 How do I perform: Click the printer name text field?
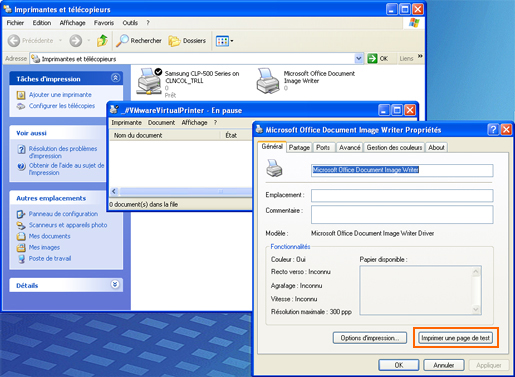[402, 170]
